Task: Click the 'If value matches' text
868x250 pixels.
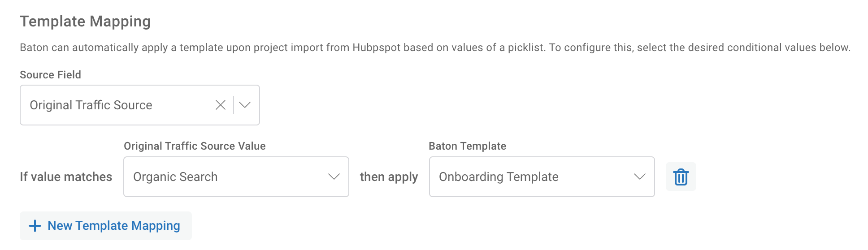Action: pos(66,177)
